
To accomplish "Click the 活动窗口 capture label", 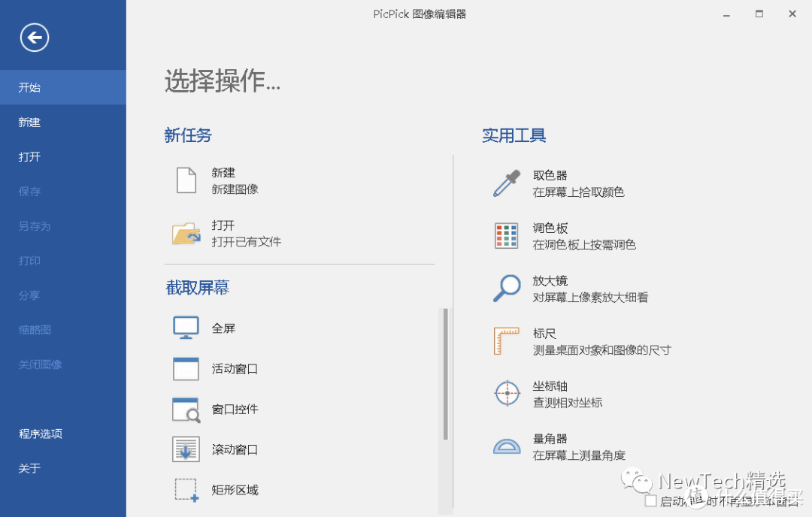I will point(235,368).
